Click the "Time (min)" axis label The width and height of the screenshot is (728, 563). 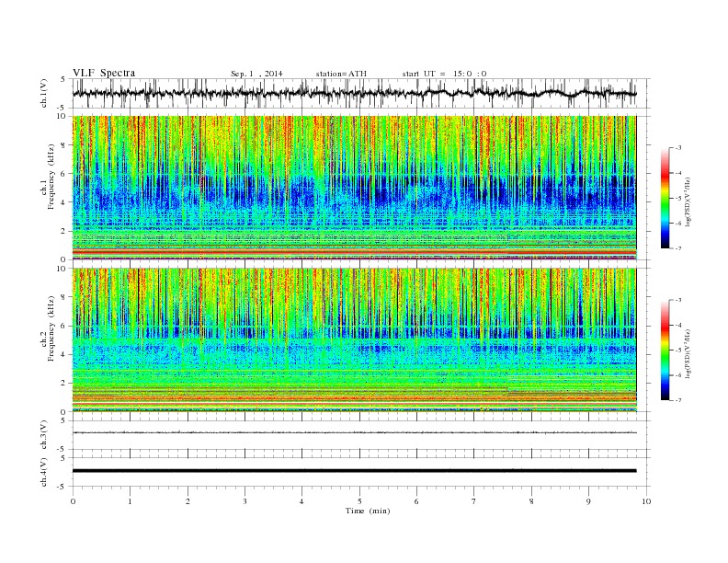368,511
